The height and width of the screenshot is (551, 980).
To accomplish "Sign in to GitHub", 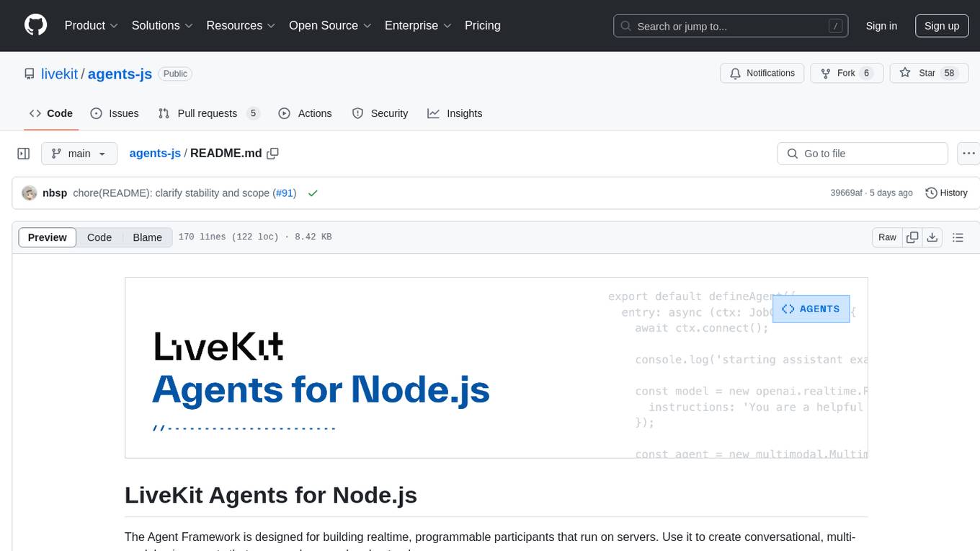I will point(881,26).
